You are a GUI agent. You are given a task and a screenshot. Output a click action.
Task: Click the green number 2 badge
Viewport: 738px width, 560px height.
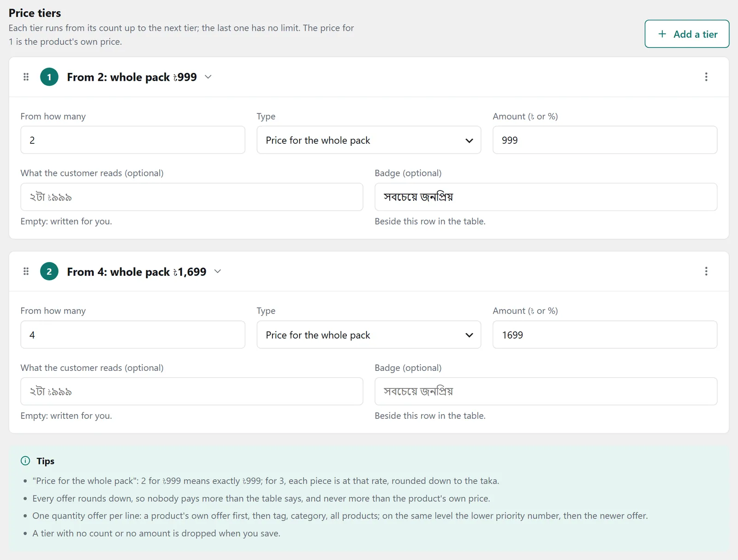pos(49,271)
